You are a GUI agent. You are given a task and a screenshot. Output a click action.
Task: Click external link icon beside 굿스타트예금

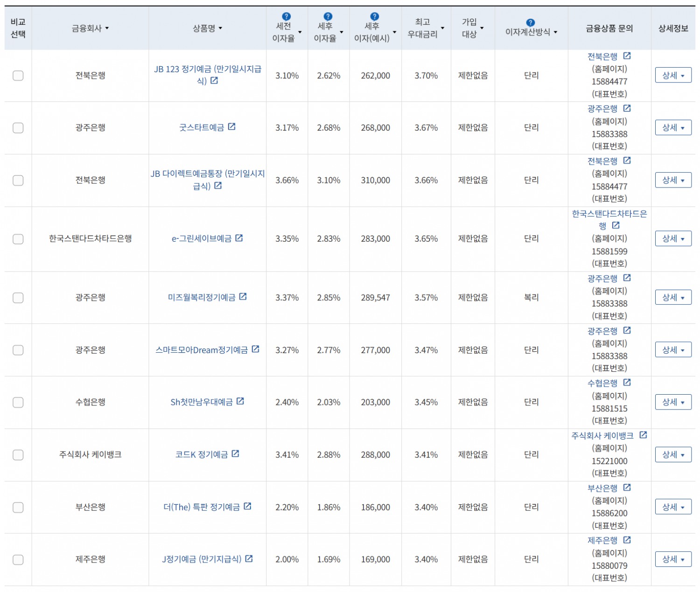232,126
